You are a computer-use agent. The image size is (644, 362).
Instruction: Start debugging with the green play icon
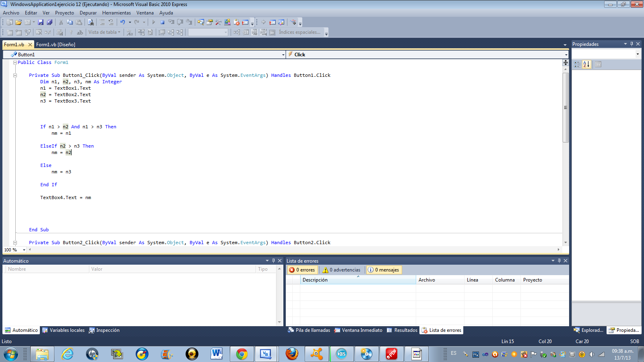point(154,22)
